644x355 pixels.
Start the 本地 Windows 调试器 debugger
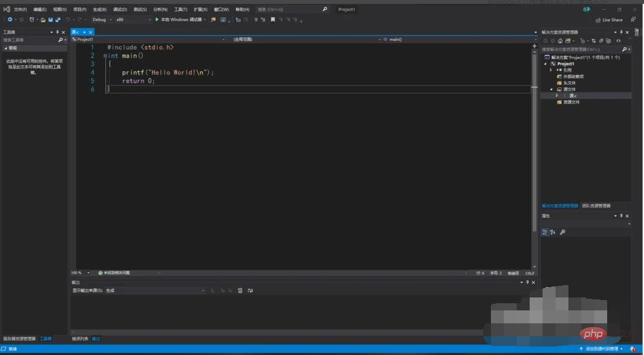coord(178,19)
